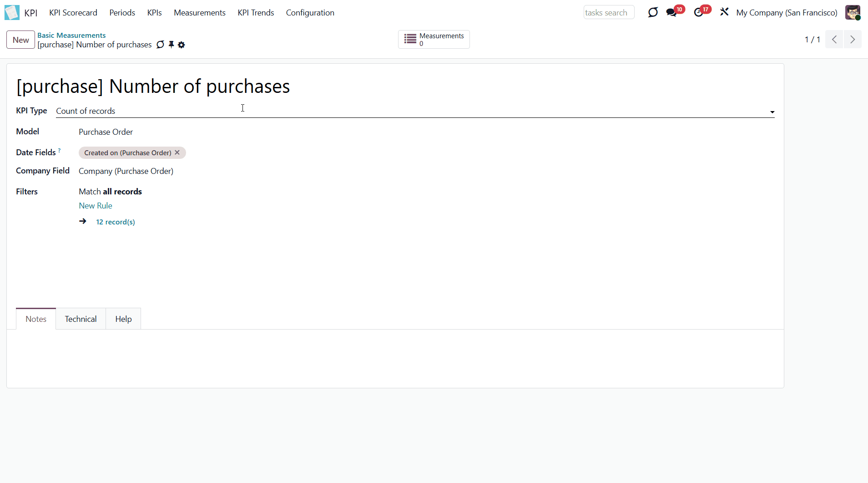Click the KPI app logo icon
Screen dimensions: 868x483
(12, 12)
